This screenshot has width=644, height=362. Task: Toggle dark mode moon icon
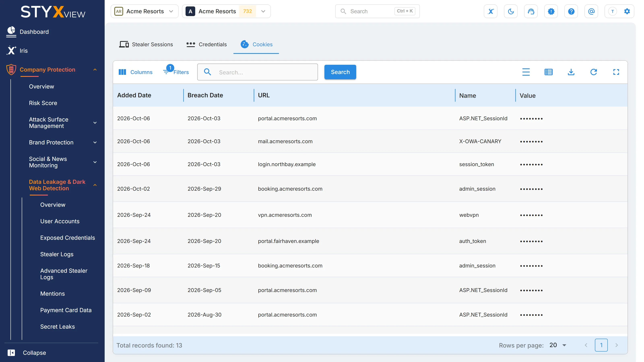point(511,11)
